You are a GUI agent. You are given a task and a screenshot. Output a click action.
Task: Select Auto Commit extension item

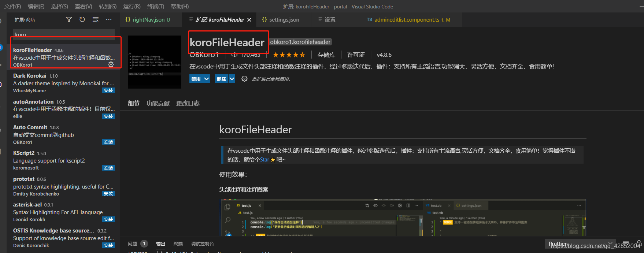(x=64, y=134)
